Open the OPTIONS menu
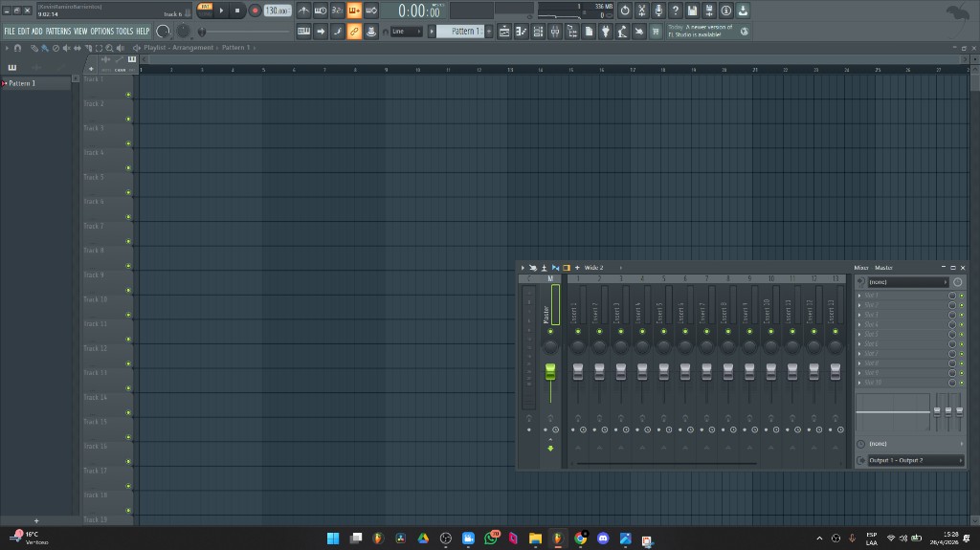Screen dimensions: 980x550 click(x=101, y=32)
